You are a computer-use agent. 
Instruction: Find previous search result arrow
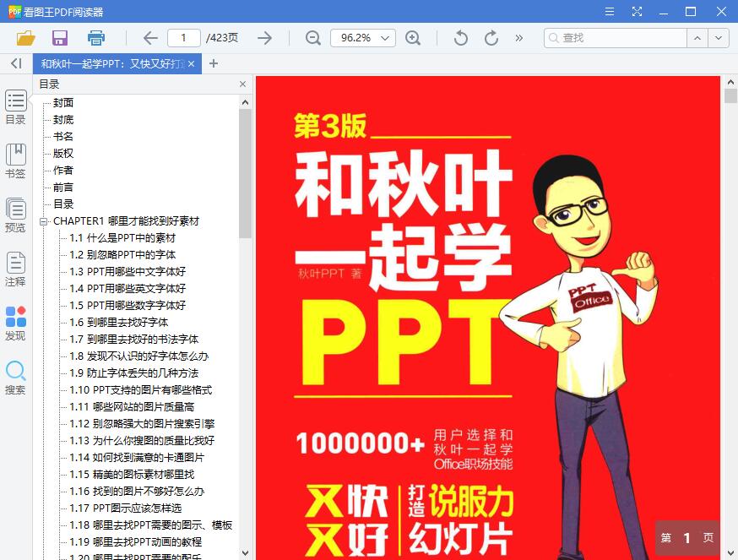point(697,38)
